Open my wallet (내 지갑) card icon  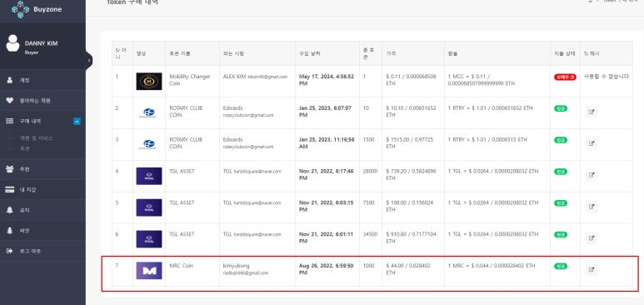10,189
